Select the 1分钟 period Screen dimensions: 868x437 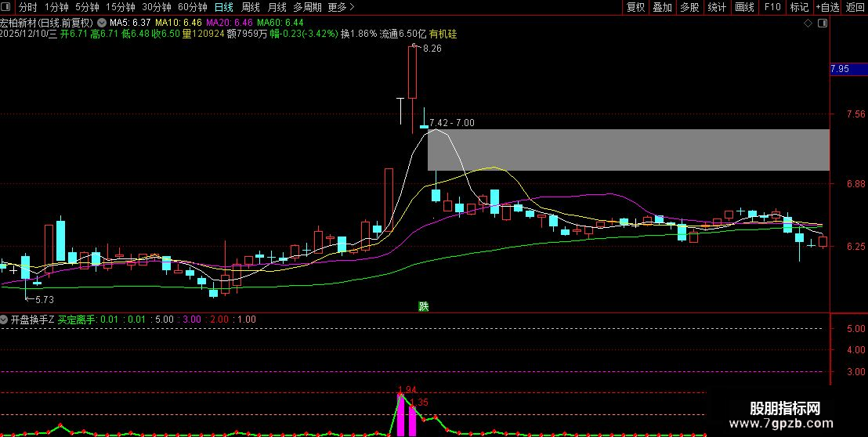click(56, 7)
